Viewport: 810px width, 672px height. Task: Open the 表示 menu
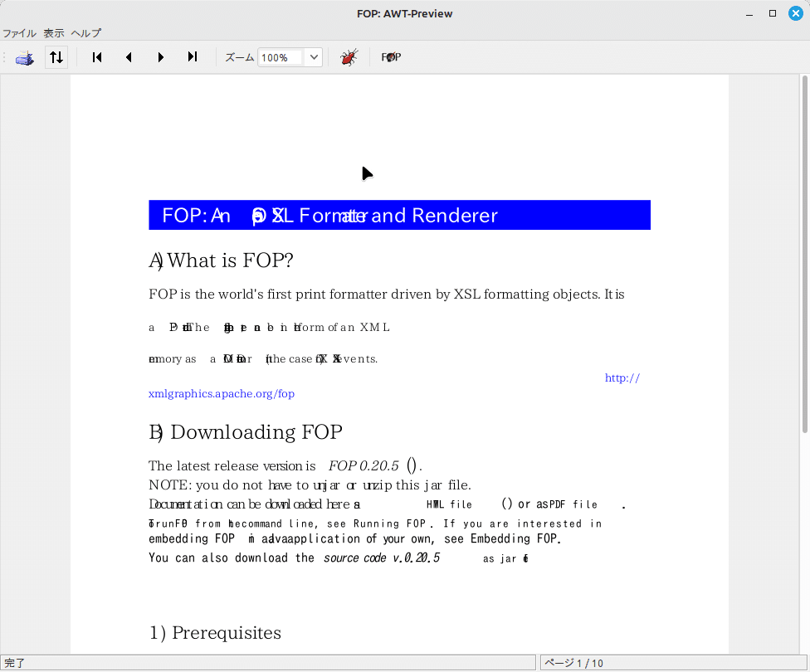[54, 33]
